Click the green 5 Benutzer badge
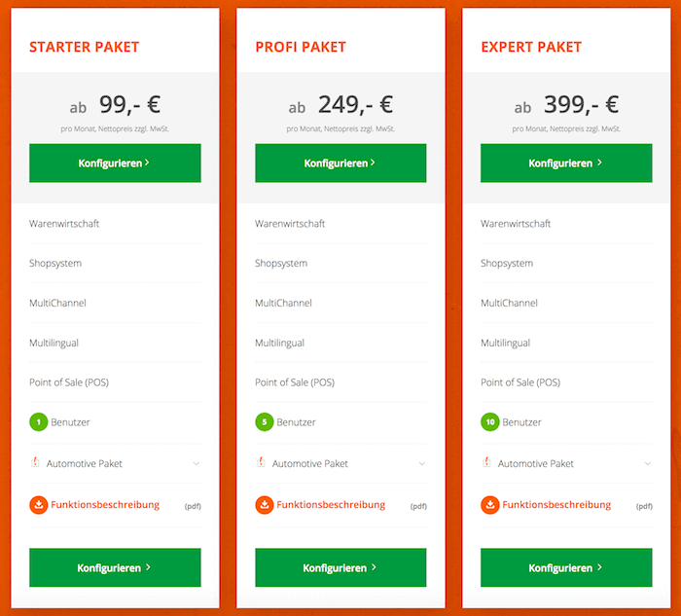 264,421
